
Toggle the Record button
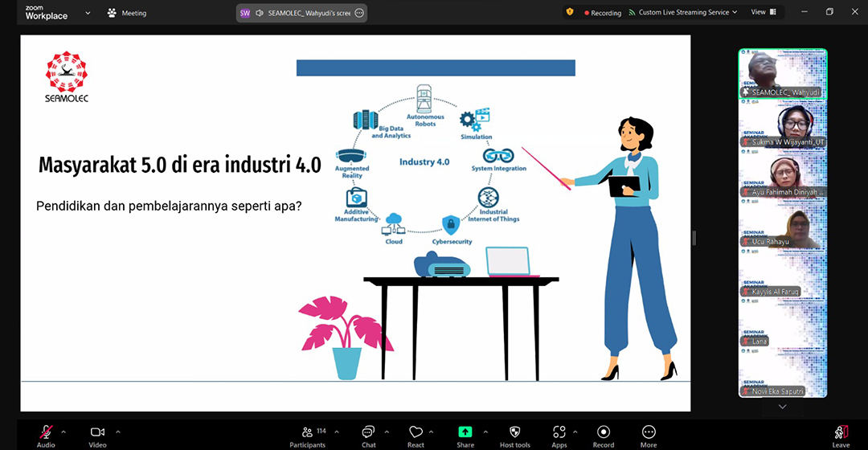pos(604,432)
